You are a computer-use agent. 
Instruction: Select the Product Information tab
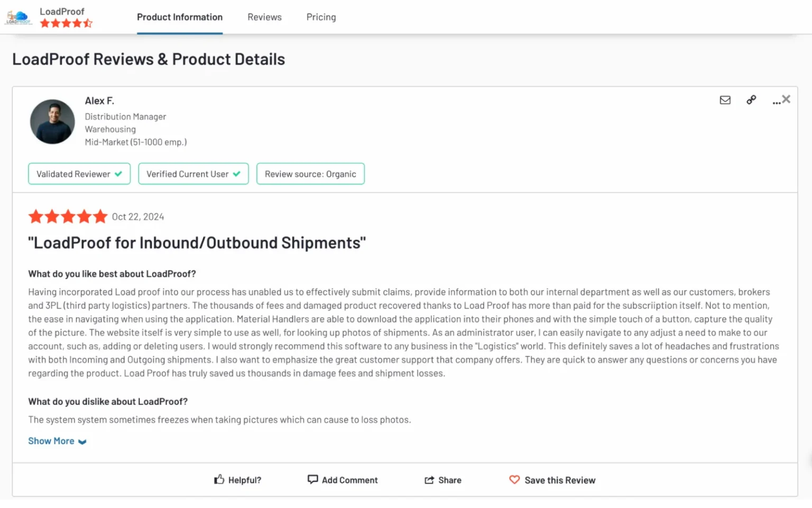pyautogui.click(x=180, y=17)
